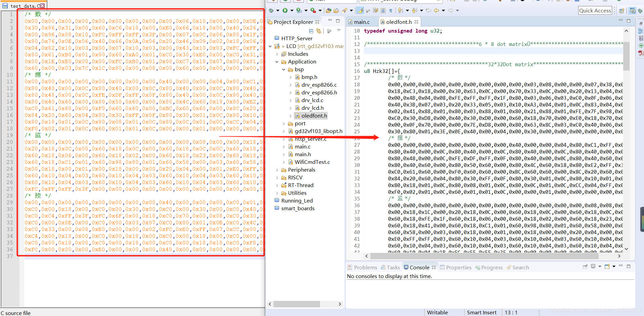The width and height of the screenshot is (644, 316).
Task: Click the Outline icon in the right trim
Action: click(641, 31)
